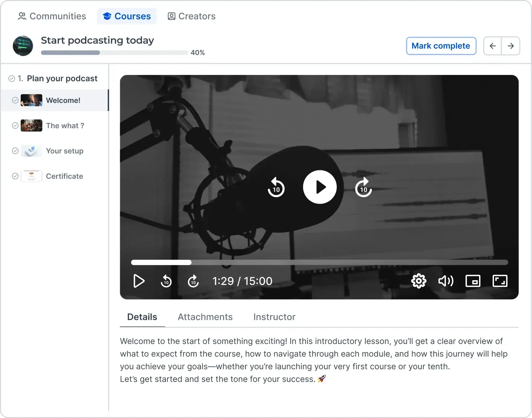Viewport: 532px width, 418px height.
Task: Switch to the Instructor tab
Action: pyautogui.click(x=274, y=317)
